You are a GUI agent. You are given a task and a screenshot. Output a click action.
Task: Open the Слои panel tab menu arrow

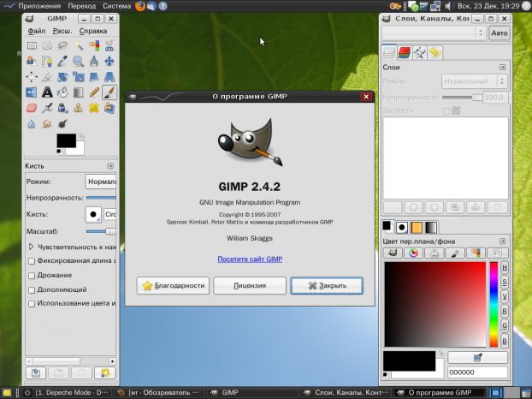click(502, 68)
